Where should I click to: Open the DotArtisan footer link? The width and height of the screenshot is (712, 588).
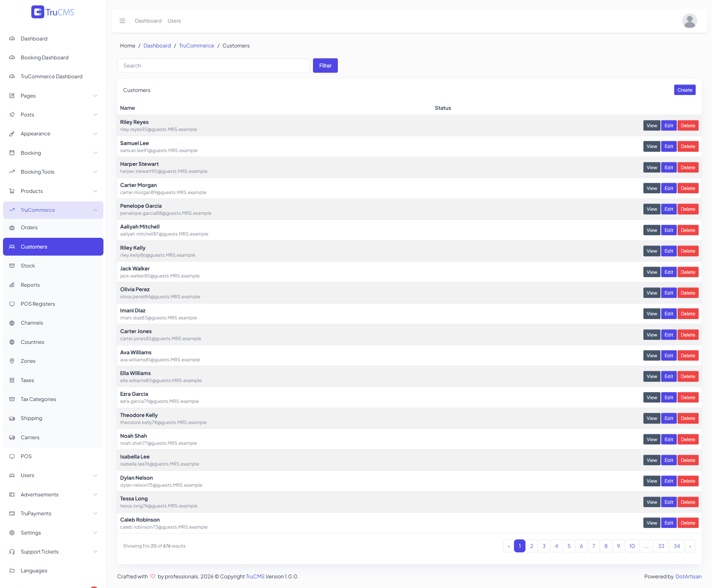(x=688, y=576)
